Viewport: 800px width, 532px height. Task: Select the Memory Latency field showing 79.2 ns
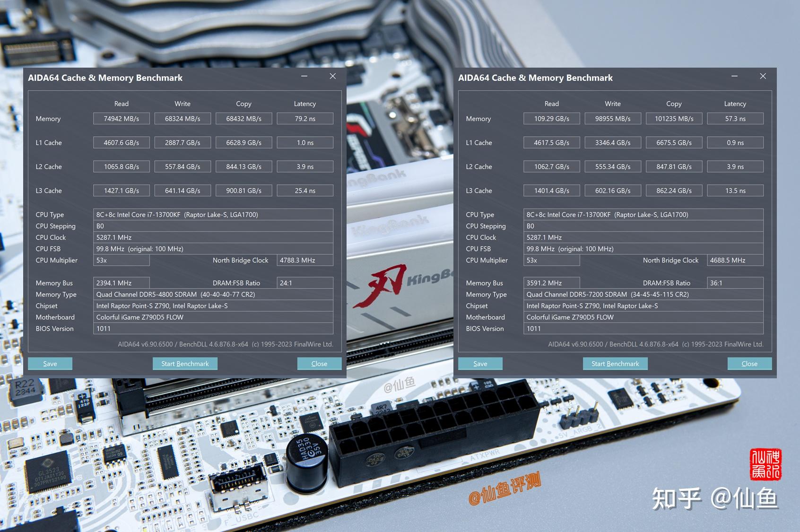coord(305,118)
